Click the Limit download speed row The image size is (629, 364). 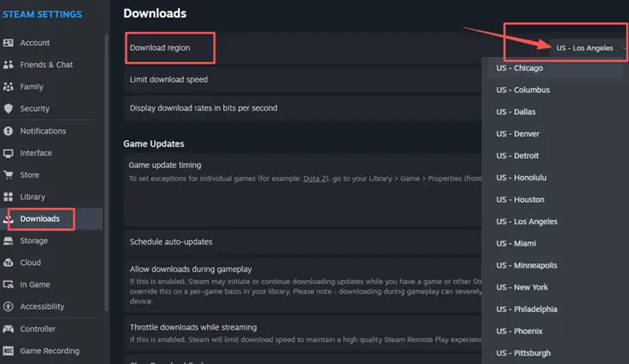(x=303, y=80)
